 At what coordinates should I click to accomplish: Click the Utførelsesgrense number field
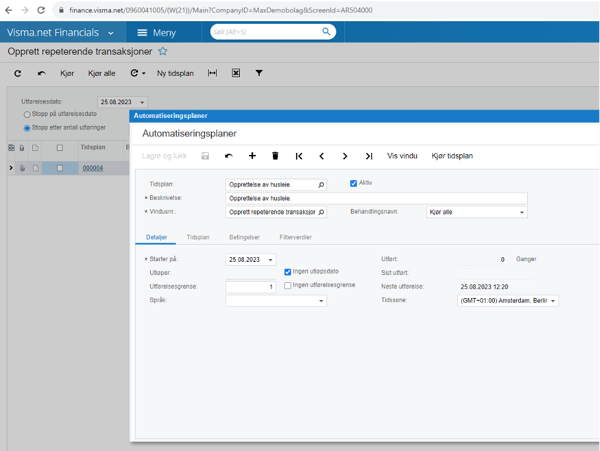[251, 287]
